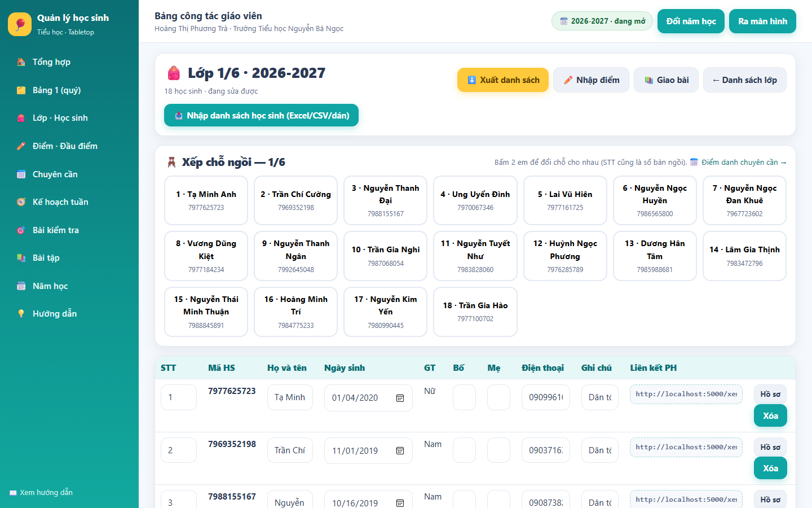Image resolution: width=812 pixels, height=508 pixels.
Task: Click the Mẹ field for student 7969352198
Action: tap(498, 450)
